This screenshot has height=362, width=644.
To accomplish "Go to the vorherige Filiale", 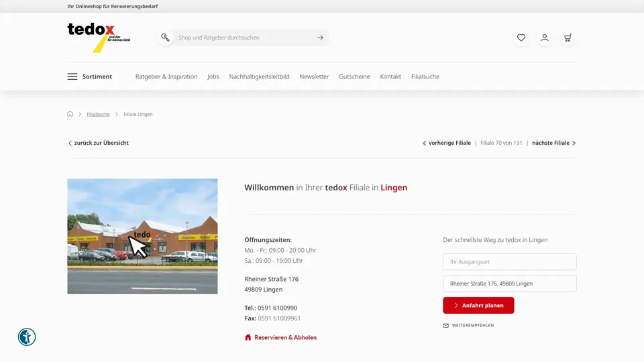I will click(x=449, y=143).
